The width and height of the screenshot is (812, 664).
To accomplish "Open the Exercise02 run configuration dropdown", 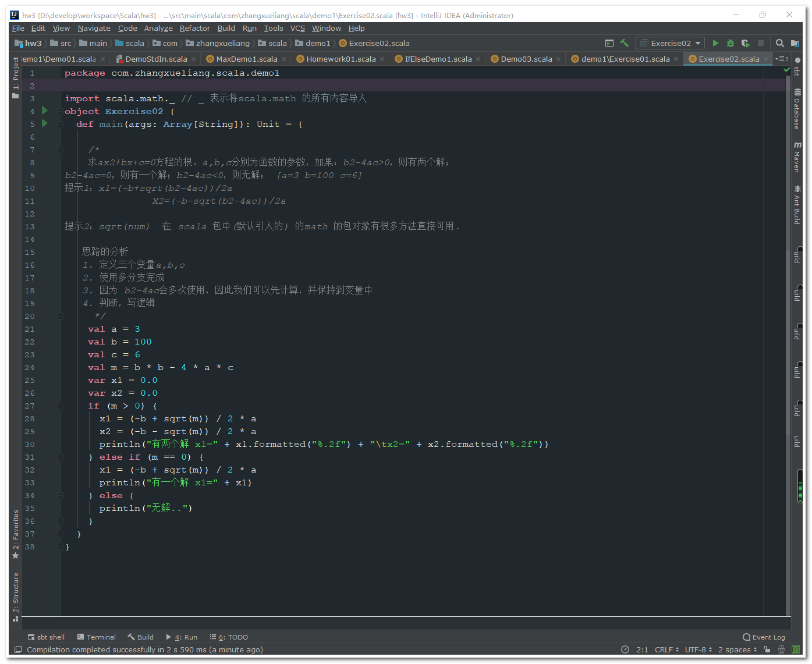I will click(x=671, y=43).
